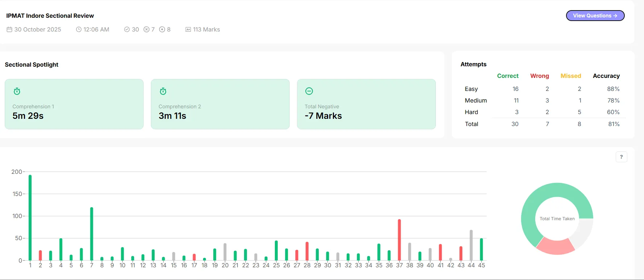Screen dimensions: 644x280
Task: Click the Correct column header
Action: click(x=508, y=76)
